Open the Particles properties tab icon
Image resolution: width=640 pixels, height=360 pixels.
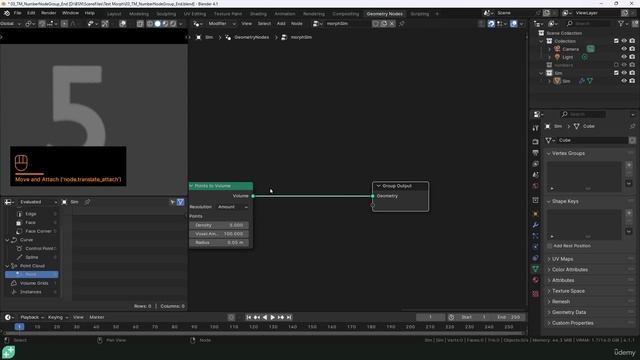tap(536, 236)
